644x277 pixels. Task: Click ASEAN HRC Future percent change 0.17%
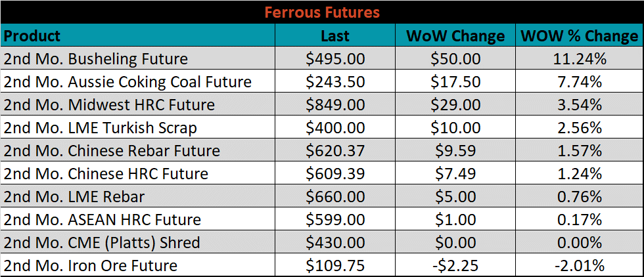tap(580, 219)
